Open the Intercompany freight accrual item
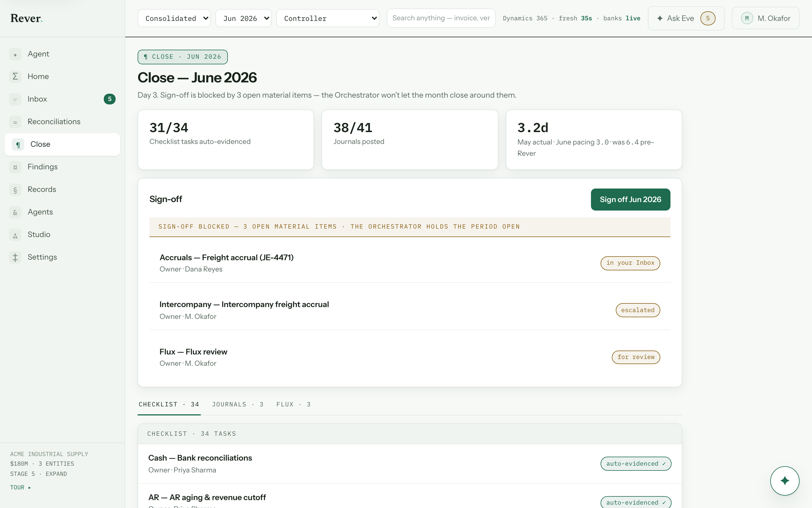 coord(410,310)
